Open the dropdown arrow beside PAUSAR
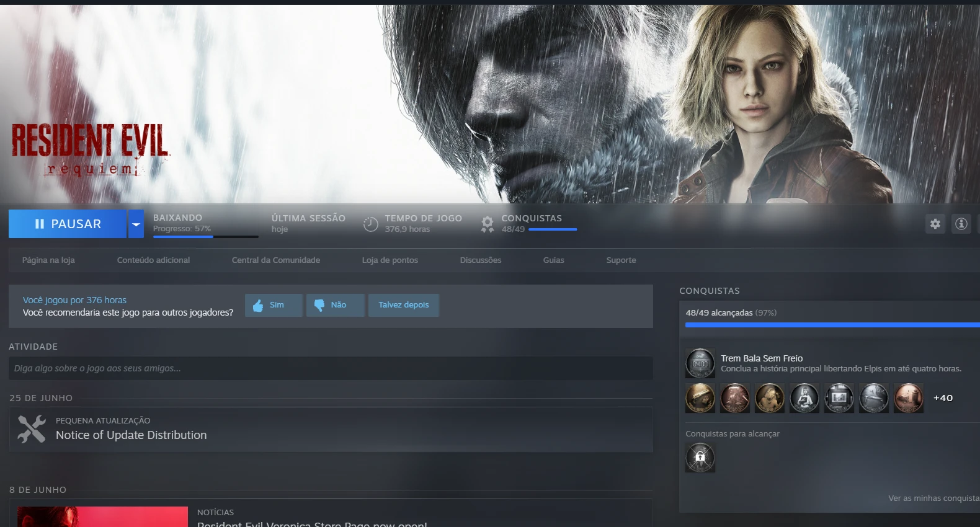The image size is (980, 527). (x=136, y=224)
